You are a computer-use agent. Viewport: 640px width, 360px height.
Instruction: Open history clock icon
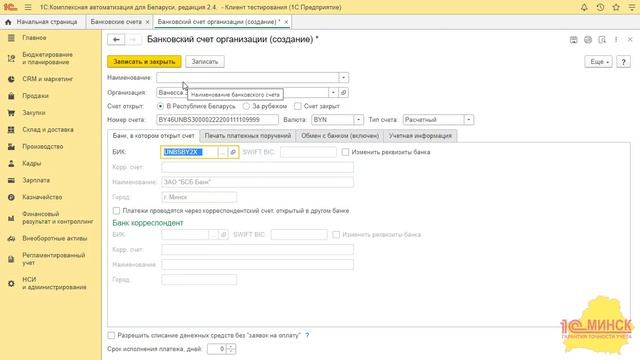(x=600, y=7)
